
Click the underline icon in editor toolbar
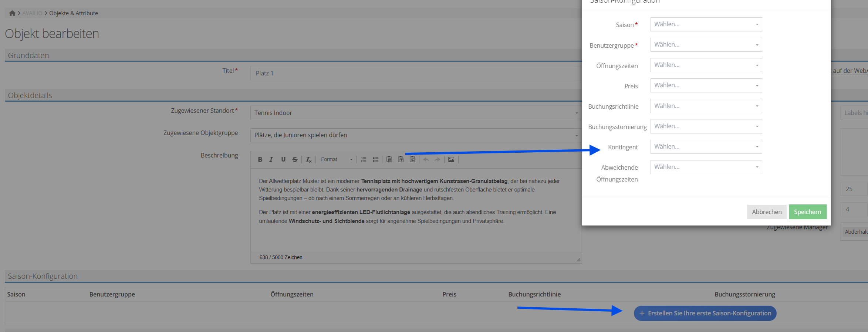[x=283, y=159]
